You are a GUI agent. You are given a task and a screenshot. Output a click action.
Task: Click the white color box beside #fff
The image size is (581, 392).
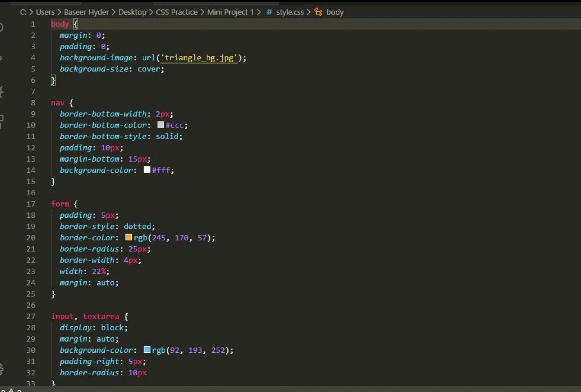click(147, 170)
